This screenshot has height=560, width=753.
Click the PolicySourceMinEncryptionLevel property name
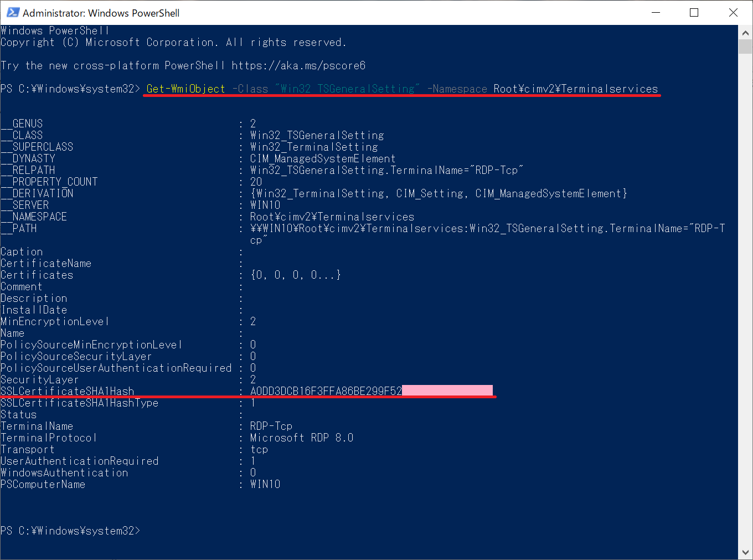pos(91,345)
